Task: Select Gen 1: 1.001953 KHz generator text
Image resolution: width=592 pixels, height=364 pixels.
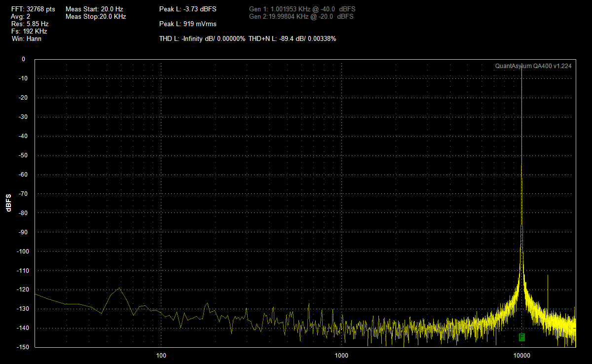Action: coord(302,9)
